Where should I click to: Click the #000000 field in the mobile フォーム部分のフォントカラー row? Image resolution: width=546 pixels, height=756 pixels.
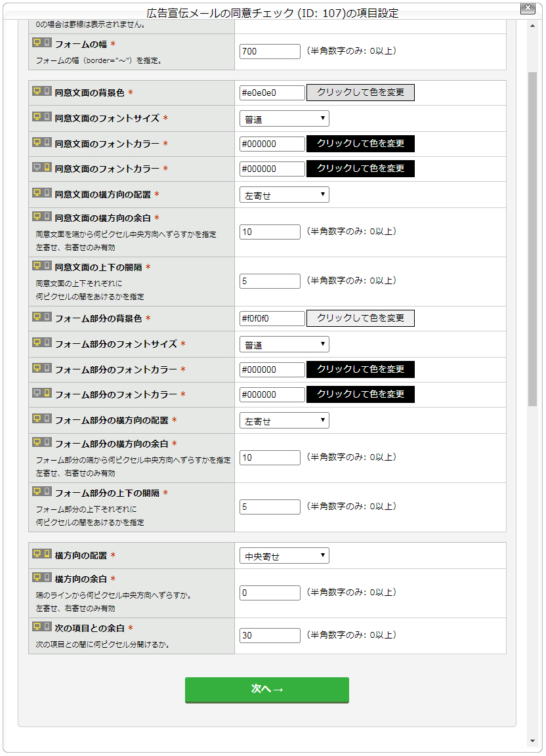(272, 394)
